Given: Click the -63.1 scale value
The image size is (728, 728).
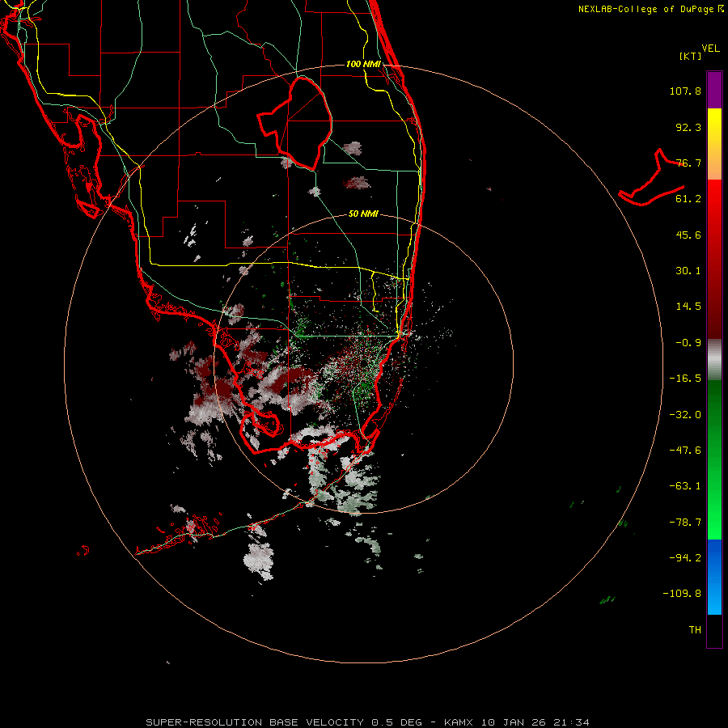Looking at the screenshot, I should point(685,486).
